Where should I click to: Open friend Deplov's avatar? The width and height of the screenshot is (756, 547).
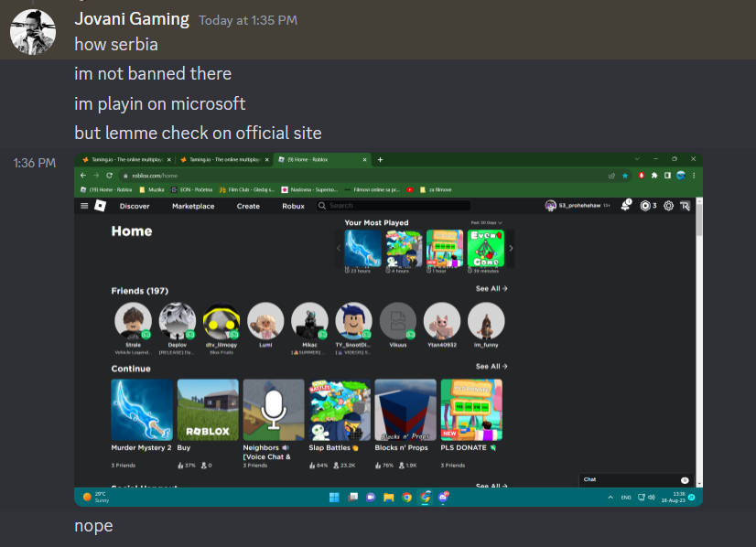[178, 321]
